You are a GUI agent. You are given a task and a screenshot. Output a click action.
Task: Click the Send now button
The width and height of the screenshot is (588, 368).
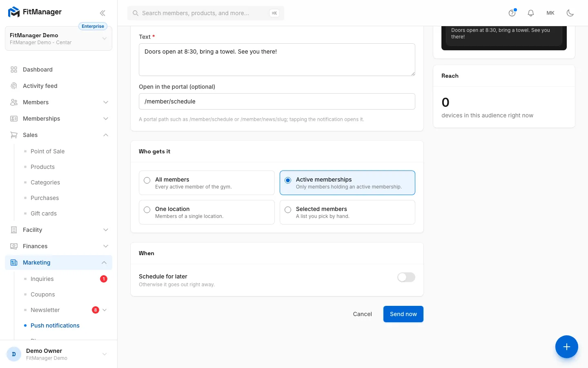(x=403, y=314)
